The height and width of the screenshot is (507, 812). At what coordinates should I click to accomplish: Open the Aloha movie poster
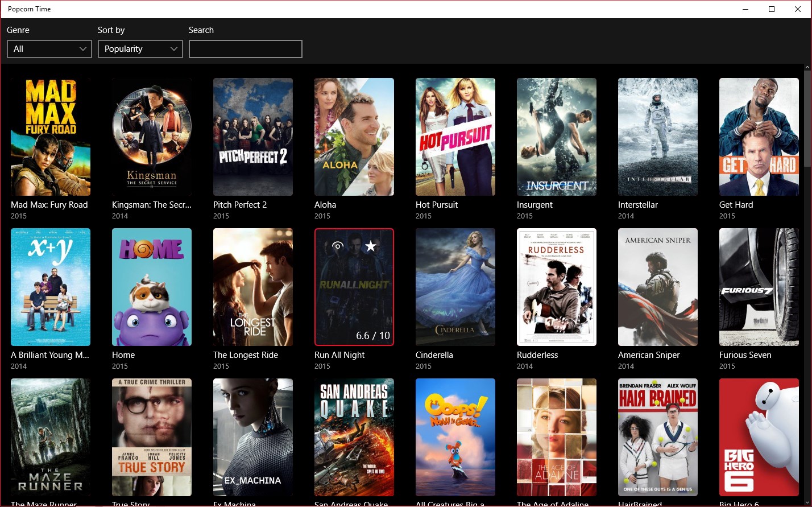[x=354, y=137]
